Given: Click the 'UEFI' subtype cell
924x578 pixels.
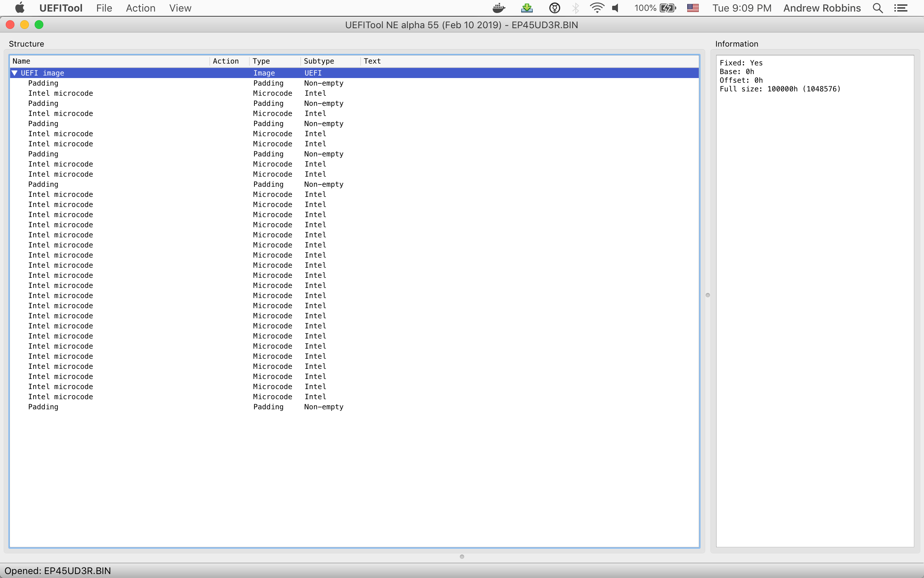Looking at the screenshot, I should pos(313,73).
